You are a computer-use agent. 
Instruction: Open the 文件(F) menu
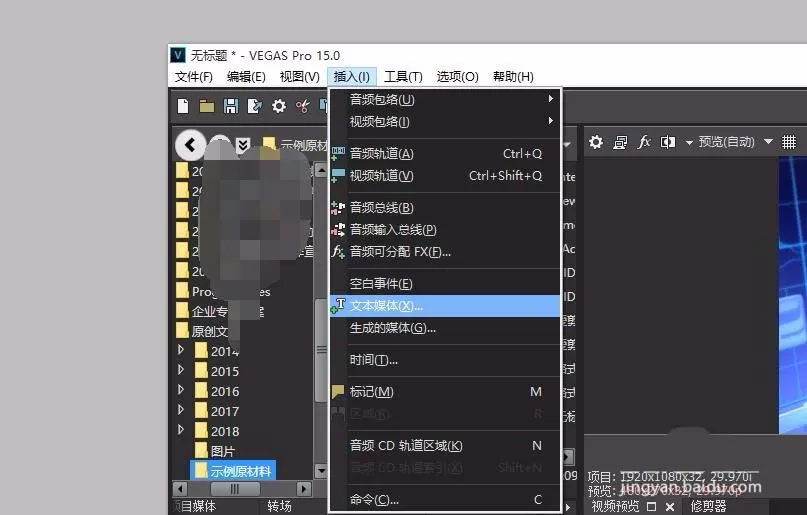point(194,77)
